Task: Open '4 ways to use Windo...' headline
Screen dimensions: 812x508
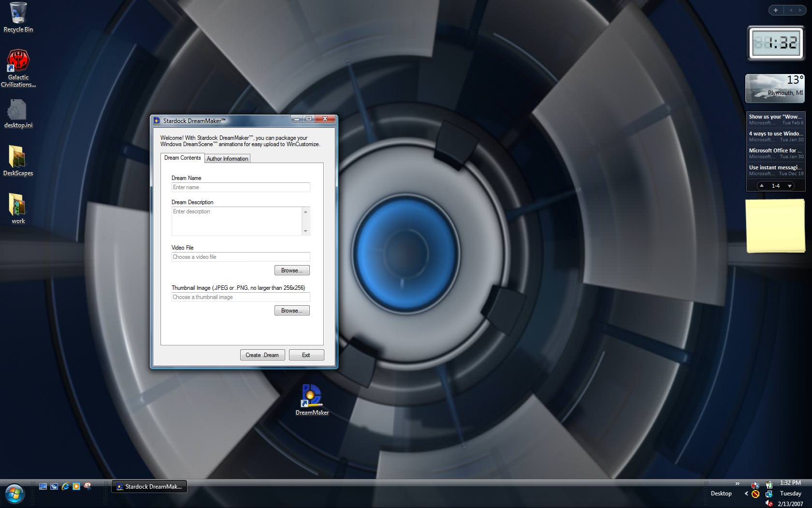Action: [776, 136]
